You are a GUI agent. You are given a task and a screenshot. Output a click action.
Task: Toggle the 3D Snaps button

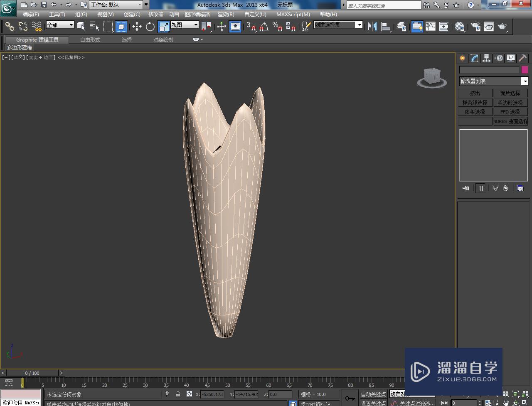(251, 27)
